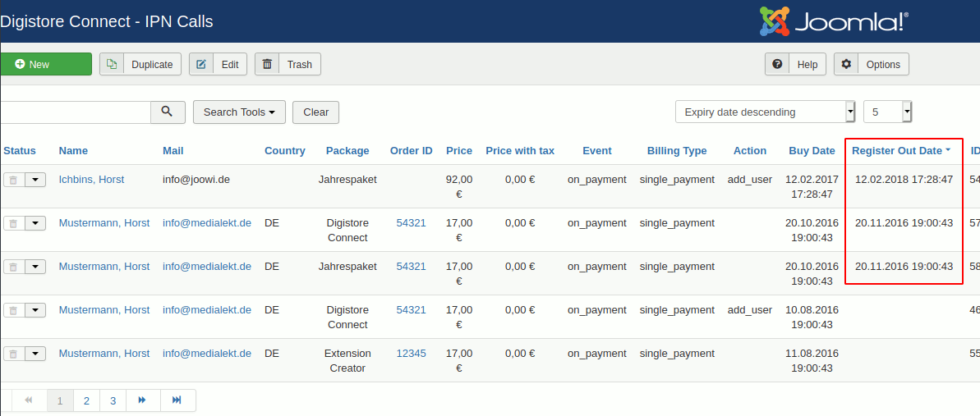
Task: Sort by Order ID column header
Action: [x=412, y=150]
